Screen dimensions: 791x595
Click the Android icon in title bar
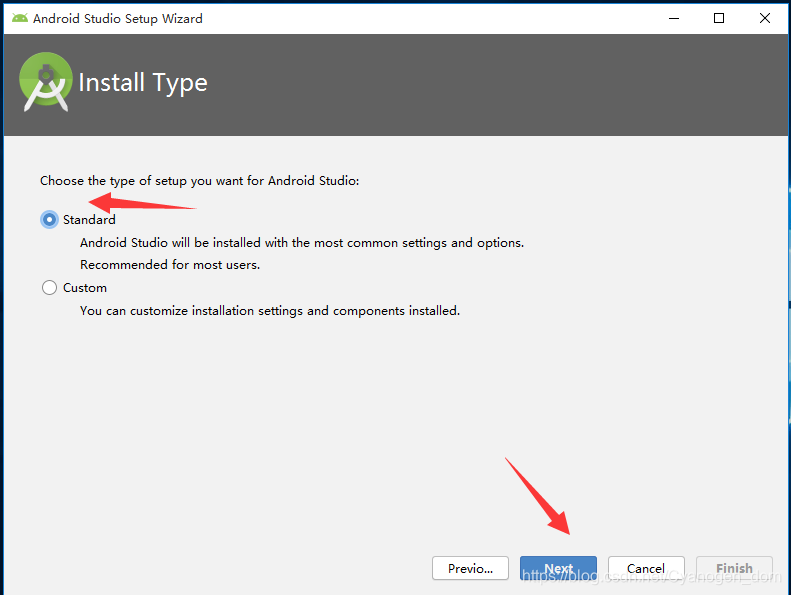pyautogui.click(x=20, y=18)
